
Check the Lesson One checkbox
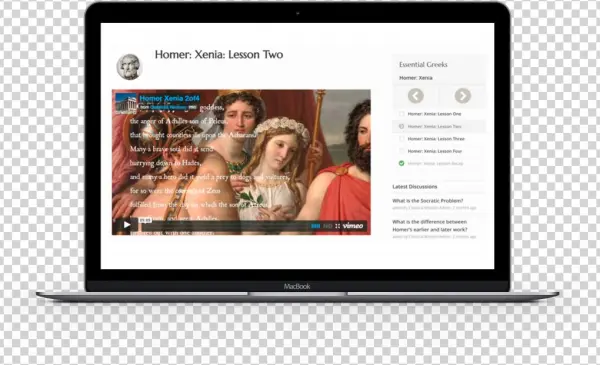tap(401, 114)
